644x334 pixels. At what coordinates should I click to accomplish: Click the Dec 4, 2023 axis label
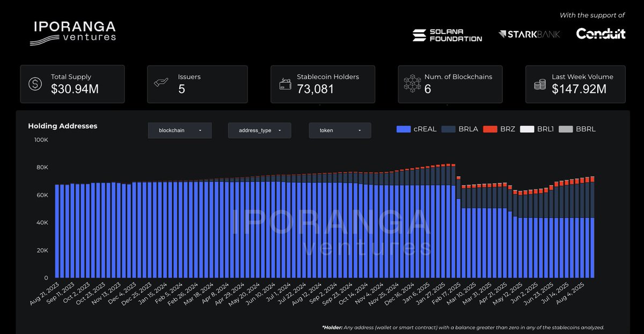coord(121,294)
